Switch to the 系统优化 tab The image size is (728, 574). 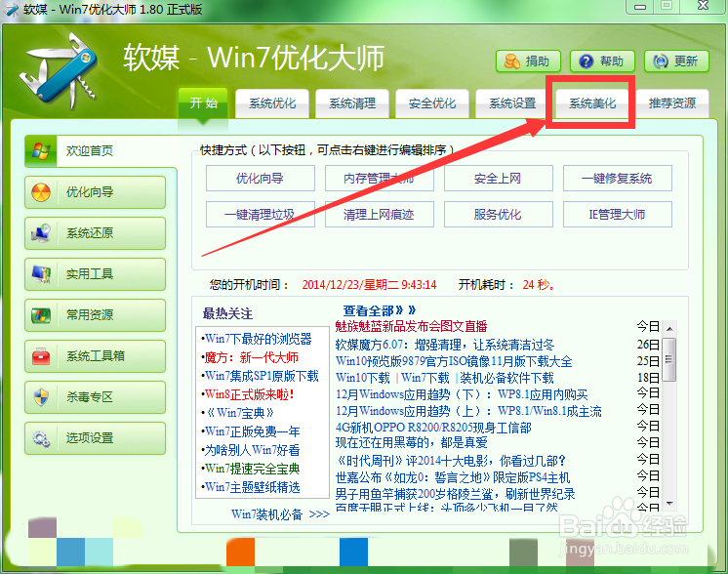(272, 103)
